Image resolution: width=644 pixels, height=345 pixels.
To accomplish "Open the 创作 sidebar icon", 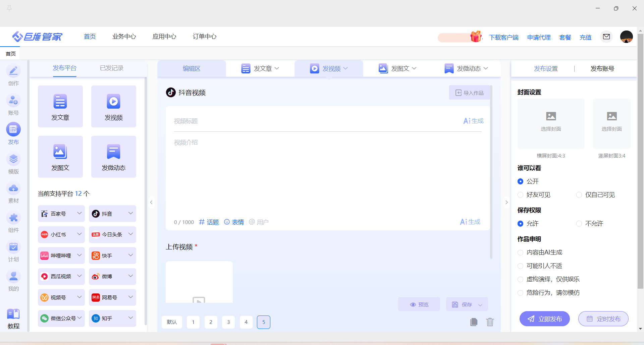I will (x=13, y=71).
